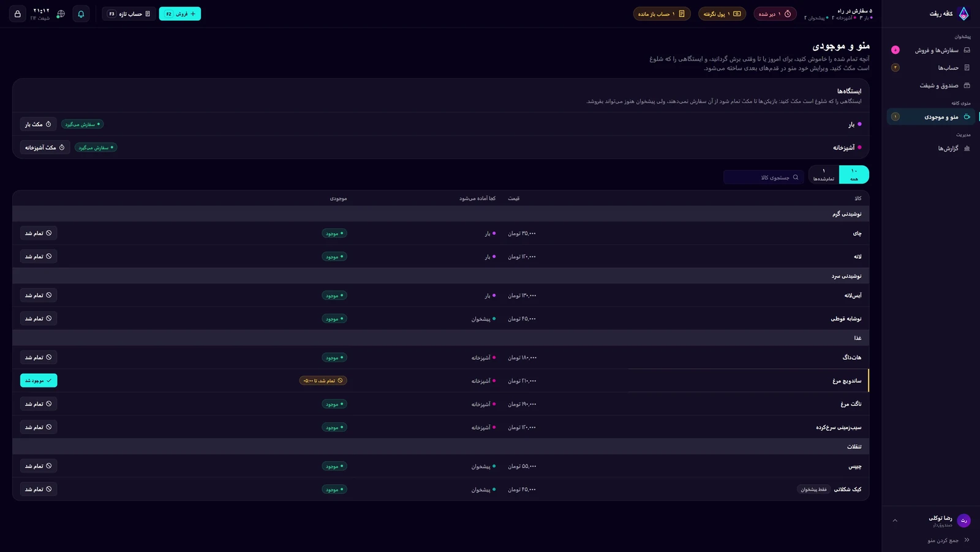Expand the رضا توکلی user menu chevron
This screenshot has width=980, height=552.
pos(895,521)
